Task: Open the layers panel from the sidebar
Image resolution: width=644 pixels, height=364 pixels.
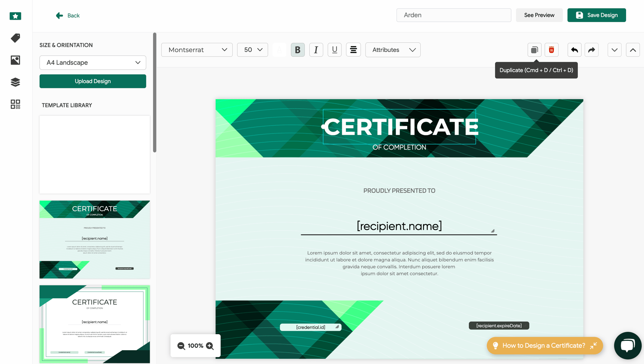Action: (15, 82)
